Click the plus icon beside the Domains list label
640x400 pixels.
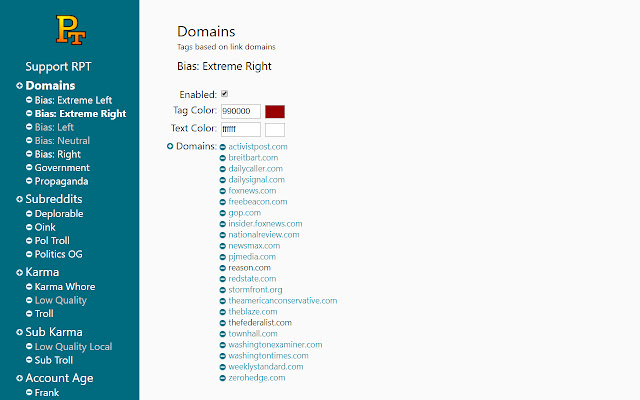pos(170,146)
